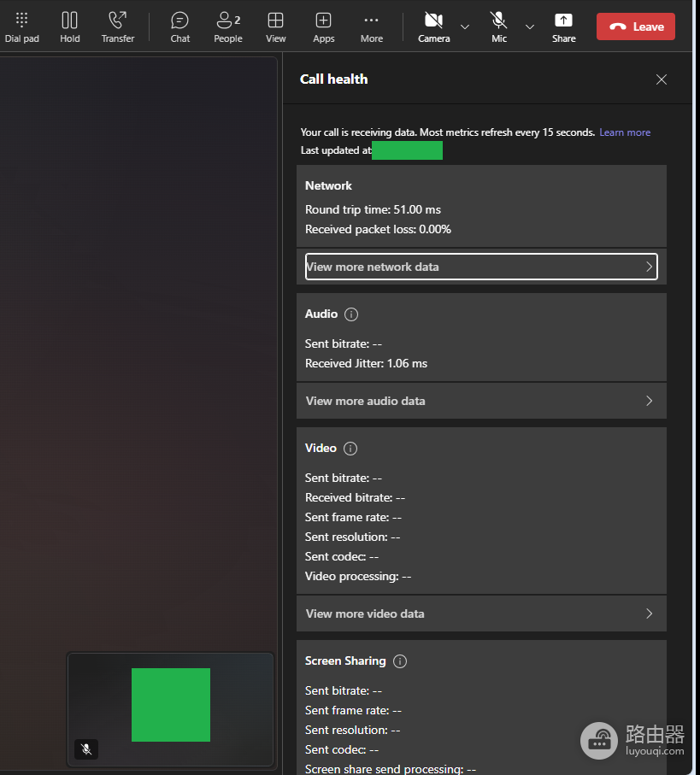
Task: Open the Apps menu
Action: click(323, 27)
